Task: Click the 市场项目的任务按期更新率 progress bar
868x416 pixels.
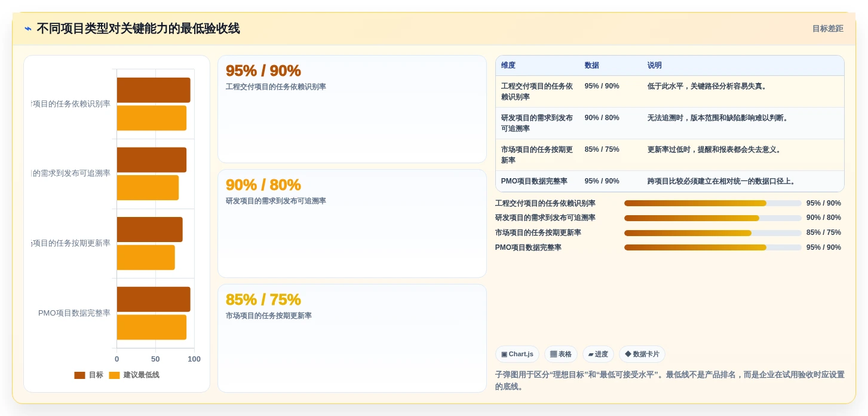Action: pyautogui.click(x=713, y=233)
